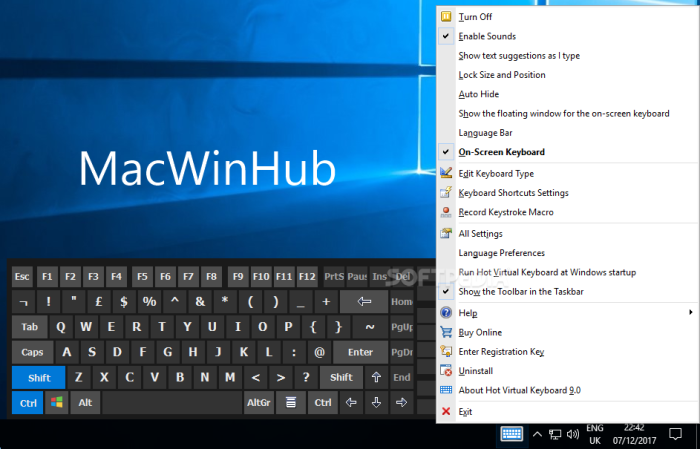This screenshot has height=449, width=700.
Task: Open Enter Registration Key
Action: pos(567,351)
